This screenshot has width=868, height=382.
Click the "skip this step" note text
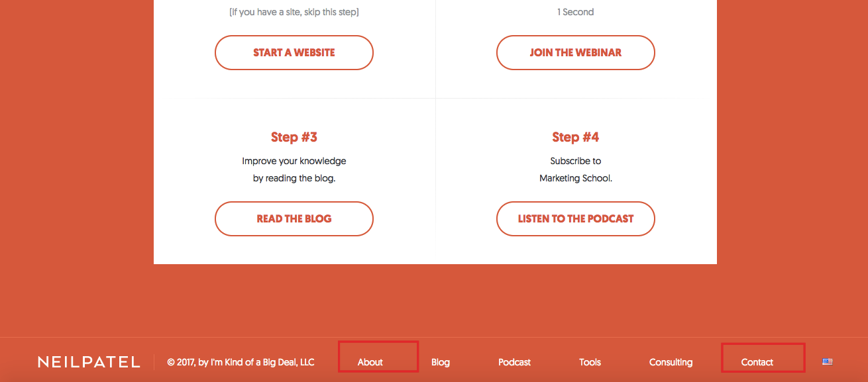coord(294,12)
